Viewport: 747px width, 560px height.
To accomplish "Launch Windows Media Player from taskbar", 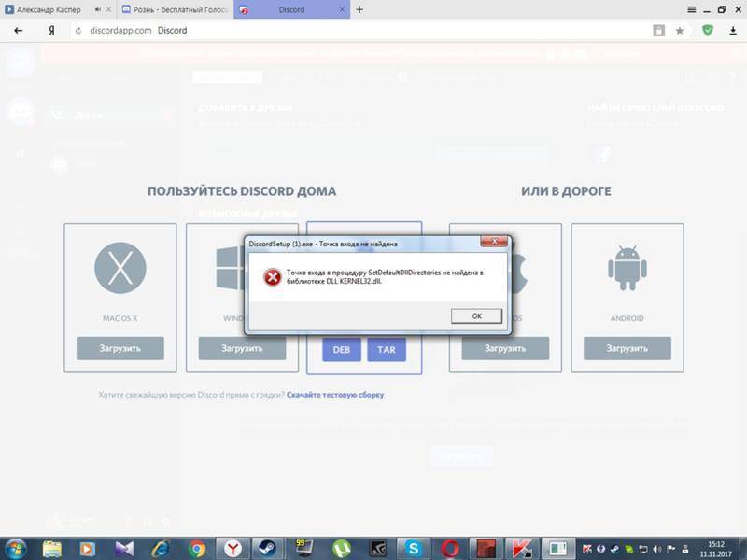I will coord(87,549).
